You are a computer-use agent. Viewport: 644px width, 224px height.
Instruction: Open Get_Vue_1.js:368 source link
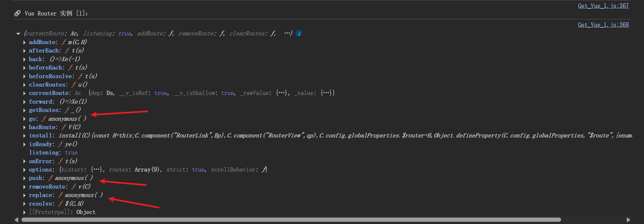pos(603,25)
